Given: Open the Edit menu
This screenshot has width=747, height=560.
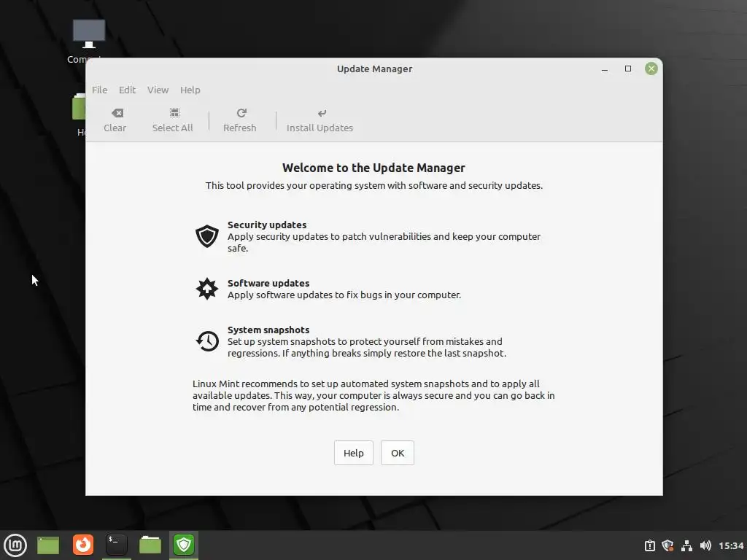Looking at the screenshot, I should [x=127, y=90].
